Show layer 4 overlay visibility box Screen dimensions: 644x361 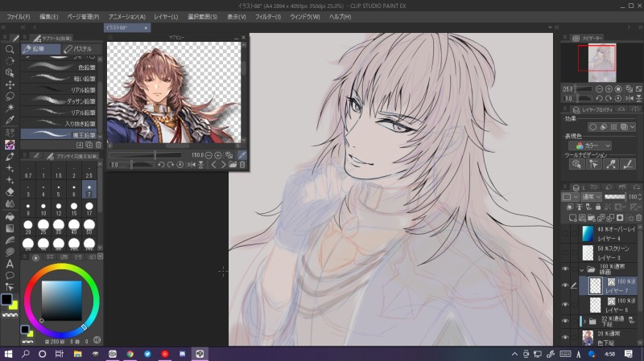[x=565, y=233]
